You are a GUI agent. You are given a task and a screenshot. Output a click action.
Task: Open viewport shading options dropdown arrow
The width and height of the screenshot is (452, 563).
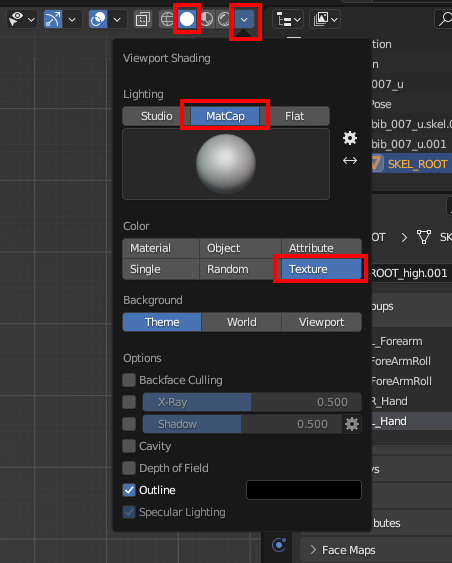point(244,19)
